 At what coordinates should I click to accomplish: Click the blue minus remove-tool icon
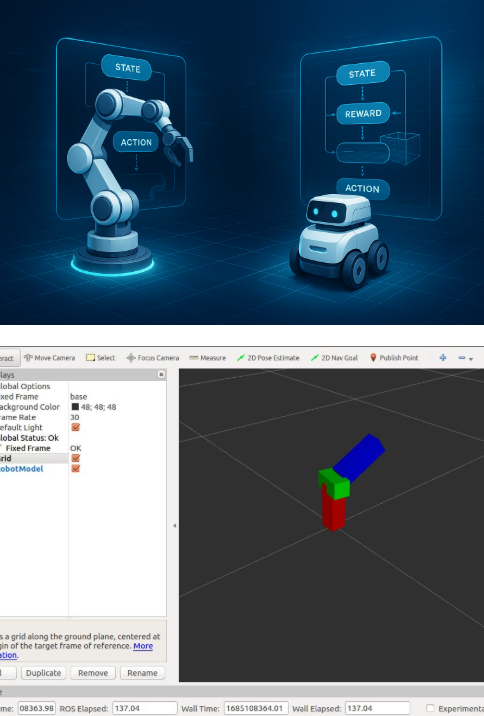[462, 358]
